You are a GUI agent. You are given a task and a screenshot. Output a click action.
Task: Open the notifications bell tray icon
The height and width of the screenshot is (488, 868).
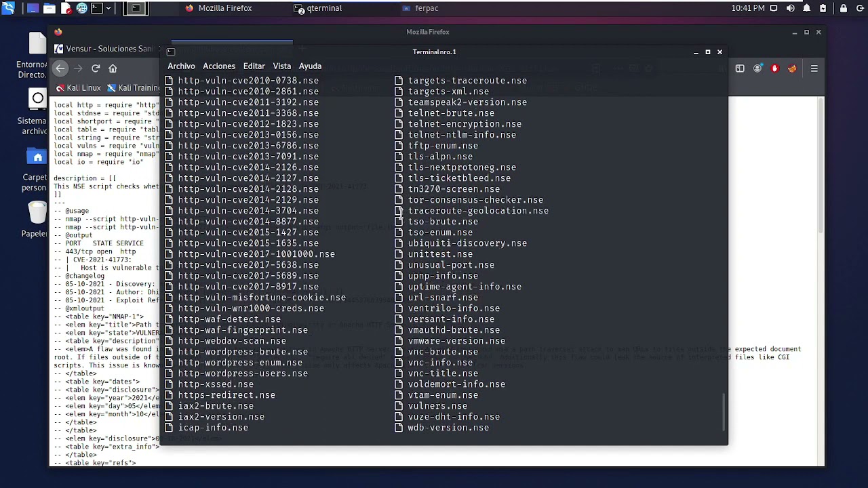point(807,8)
